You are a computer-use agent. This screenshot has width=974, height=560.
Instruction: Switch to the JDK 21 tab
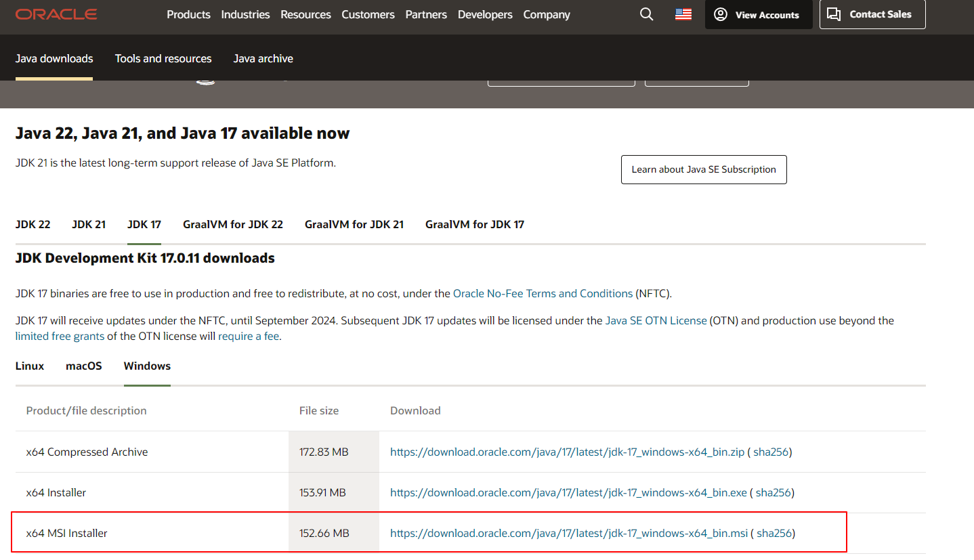[89, 224]
